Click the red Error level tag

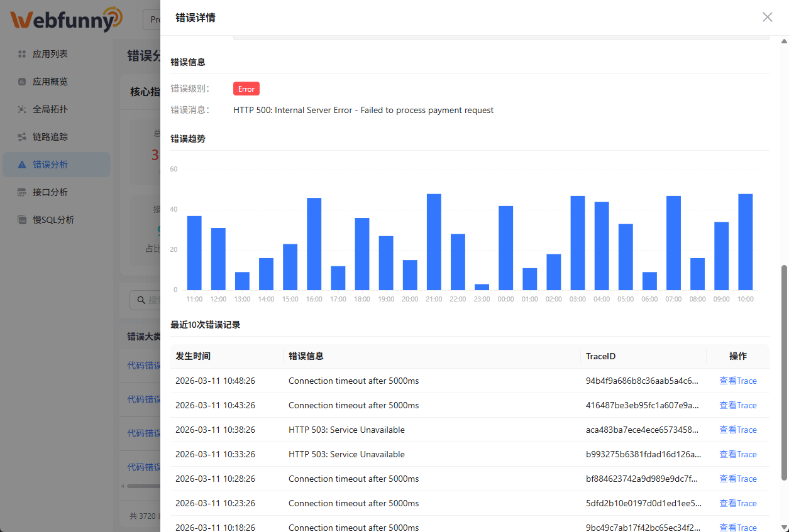pyautogui.click(x=246, y=89)
